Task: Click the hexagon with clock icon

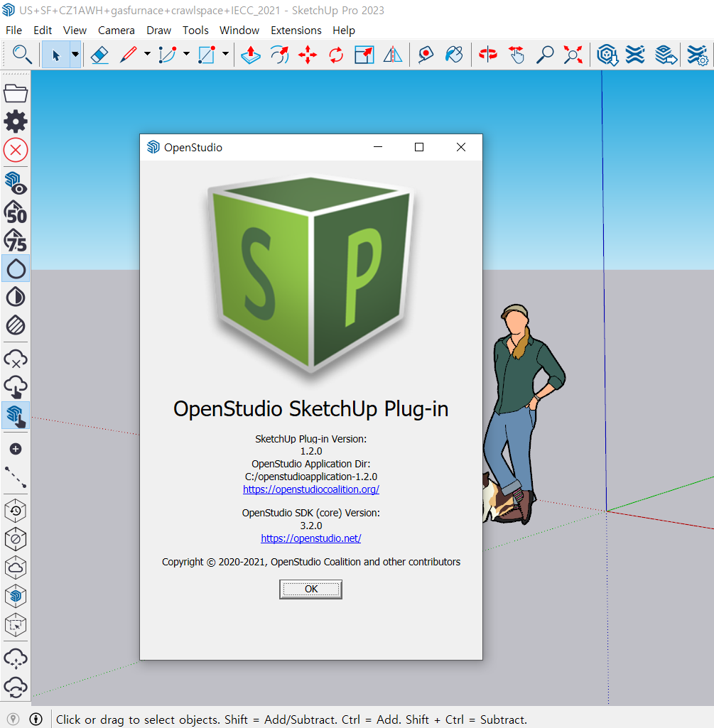Action: (16, 511)
